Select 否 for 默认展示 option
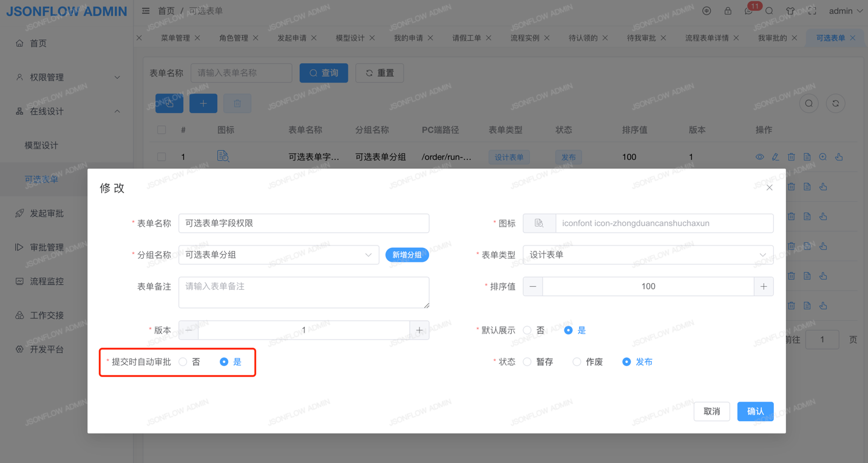The width and height of the screenshot is (868, 463). point(527,330)
